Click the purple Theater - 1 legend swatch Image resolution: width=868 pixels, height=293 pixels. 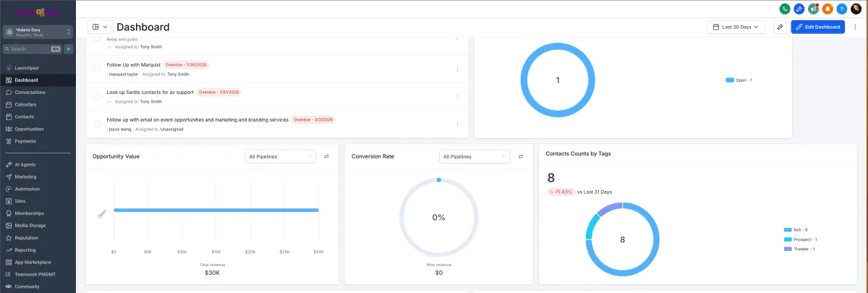pyautogui.click(x=788, y=249)
